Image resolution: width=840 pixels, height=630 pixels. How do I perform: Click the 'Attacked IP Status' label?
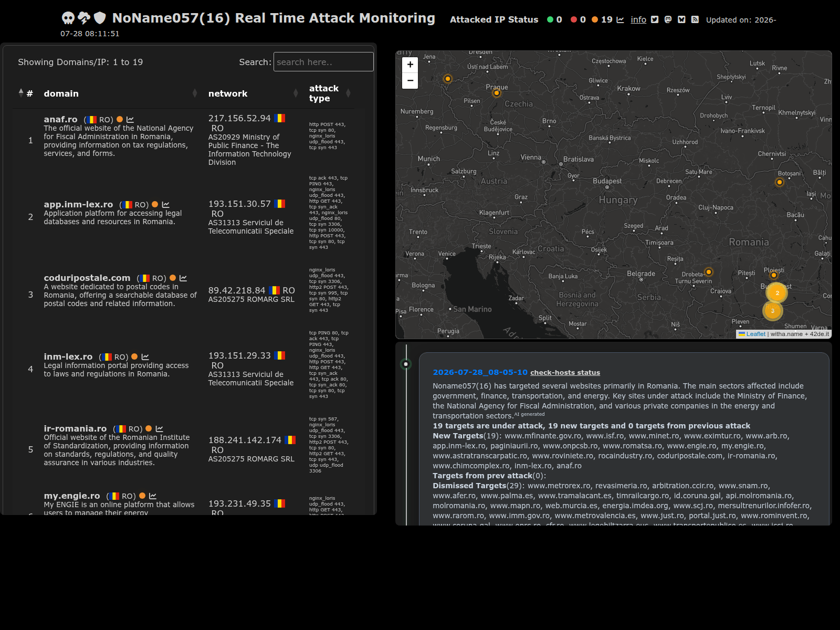[x=494, y=19]
